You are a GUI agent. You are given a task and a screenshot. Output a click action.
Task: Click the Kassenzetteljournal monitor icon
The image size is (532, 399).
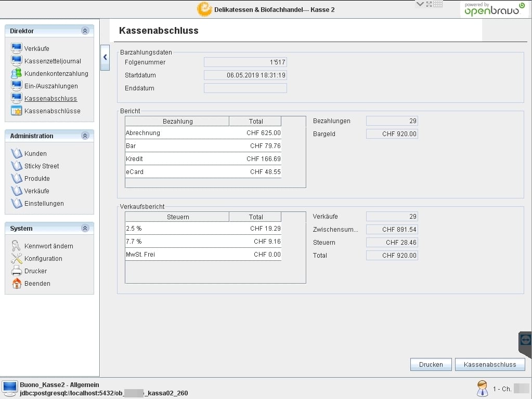pos(16,61)
